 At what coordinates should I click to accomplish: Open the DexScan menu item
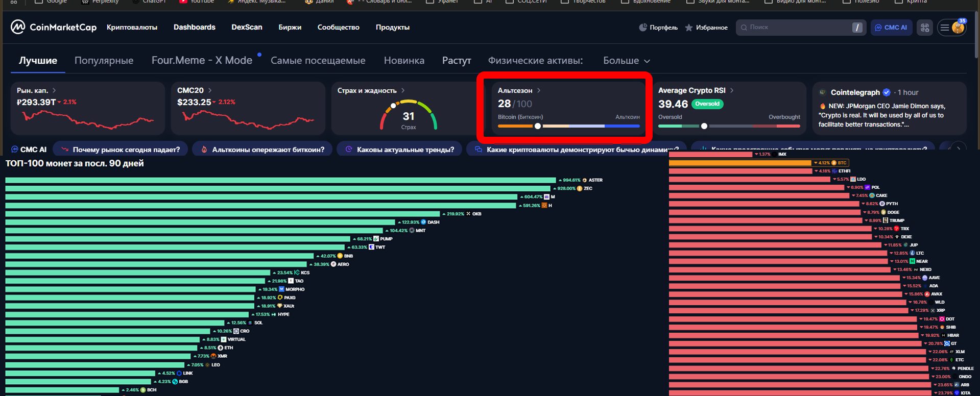[247, 28]
